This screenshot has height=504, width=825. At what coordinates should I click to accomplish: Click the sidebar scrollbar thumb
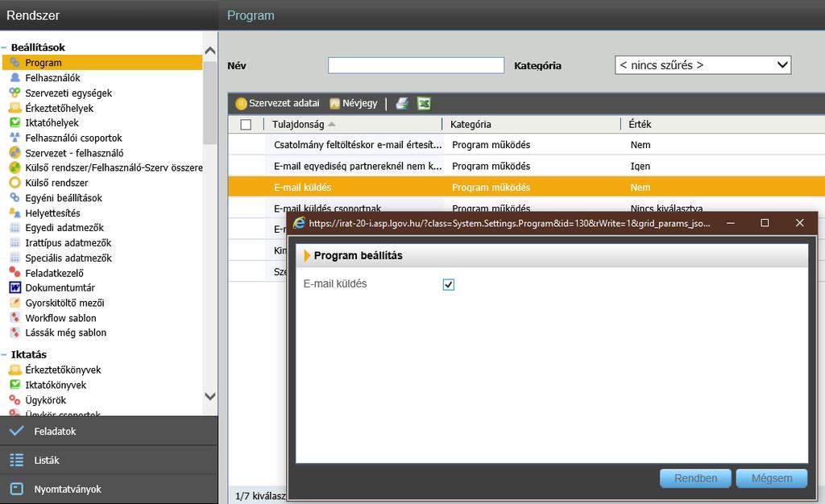click(x=210, y=102)
